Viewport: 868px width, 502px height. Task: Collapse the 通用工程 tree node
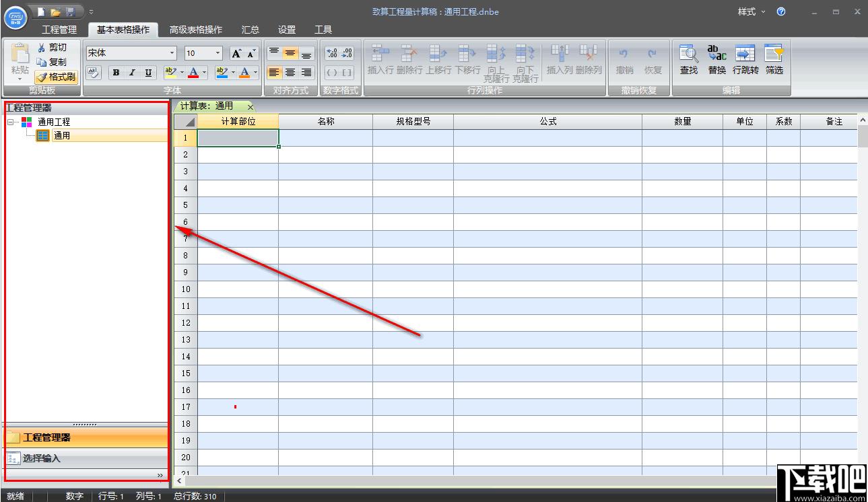[10, 122]
